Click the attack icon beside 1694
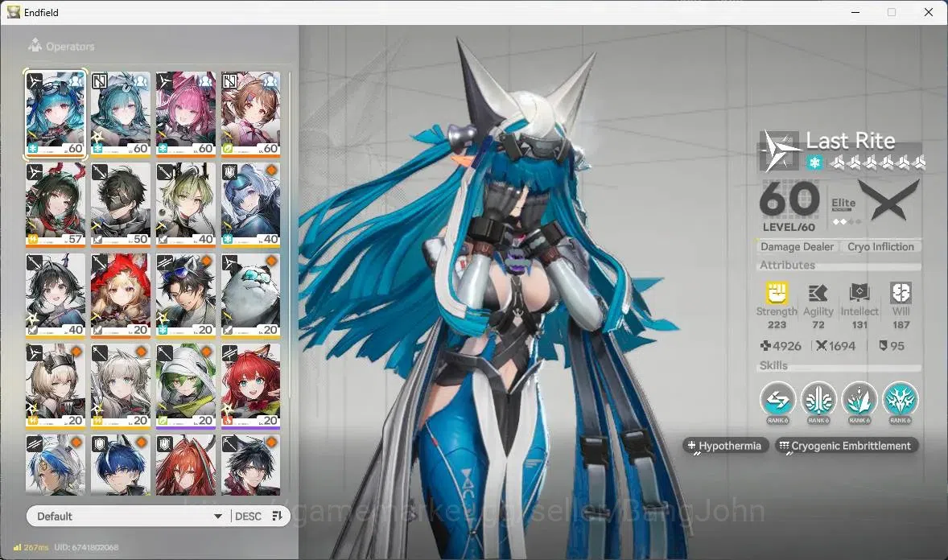Screen dimensions: 948x560 (821, 346)
